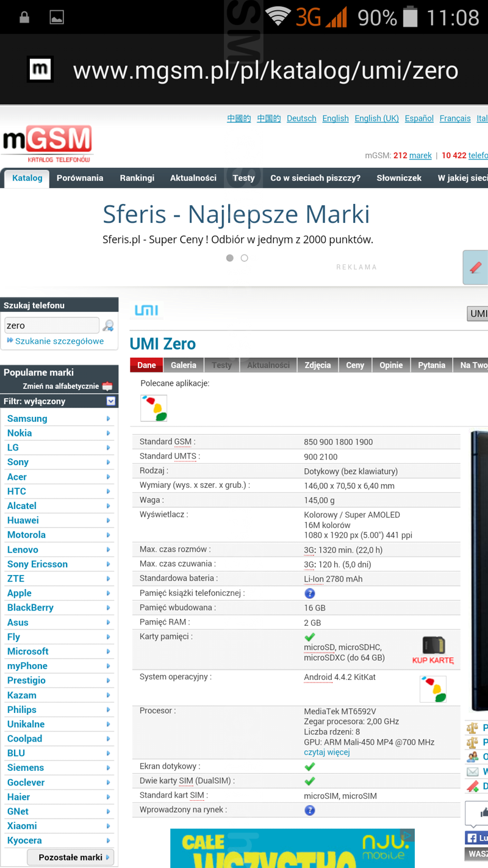Screen dimensions: 488x868
Task: Focus the phone search input field
Action: point(51,325)
